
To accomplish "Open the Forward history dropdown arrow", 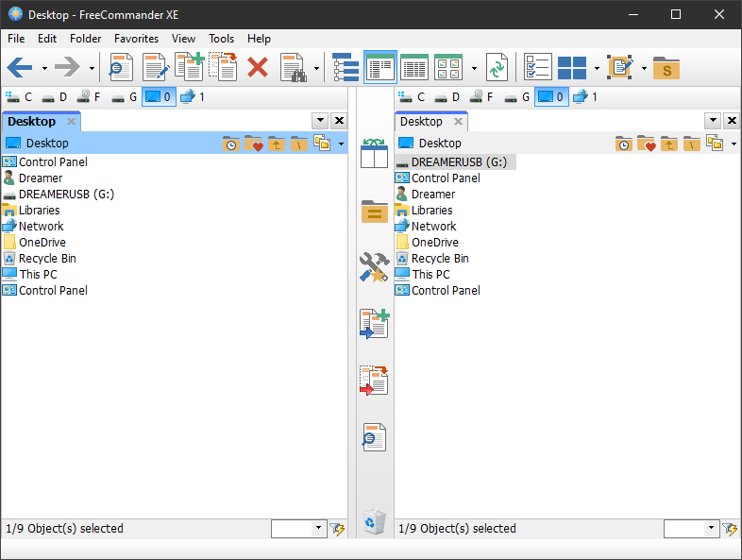I will [x=92, y=69].
